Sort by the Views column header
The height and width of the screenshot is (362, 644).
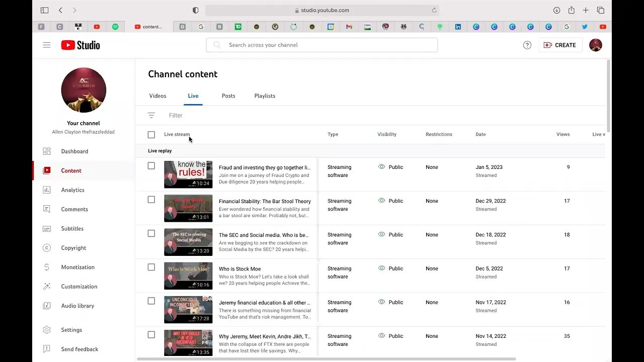[563, 134]
